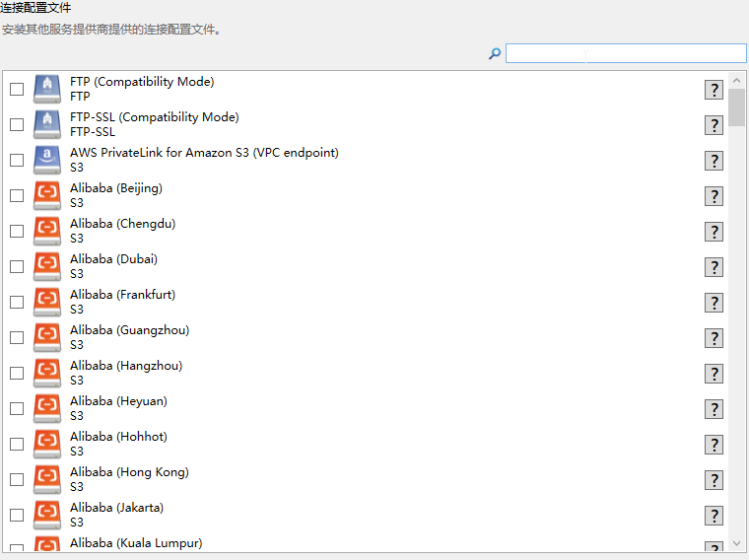Screen dimensions: 749x560
Task: Click the vertical scrollbar thumb
Action: (x=736, y=107)
